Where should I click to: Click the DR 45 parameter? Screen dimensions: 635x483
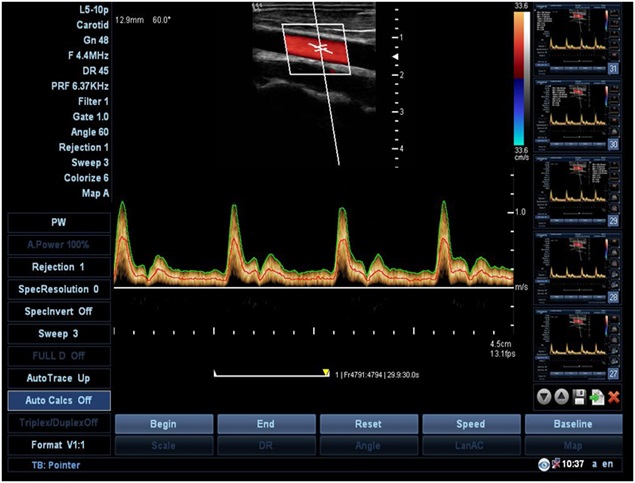tap(96, 71)
